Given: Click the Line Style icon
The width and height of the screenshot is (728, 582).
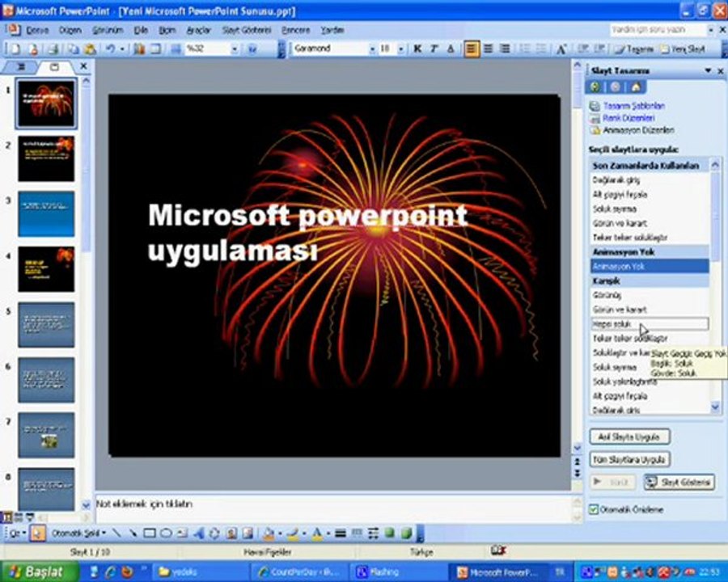Looking at the screenshot, I should click(341, 533).
